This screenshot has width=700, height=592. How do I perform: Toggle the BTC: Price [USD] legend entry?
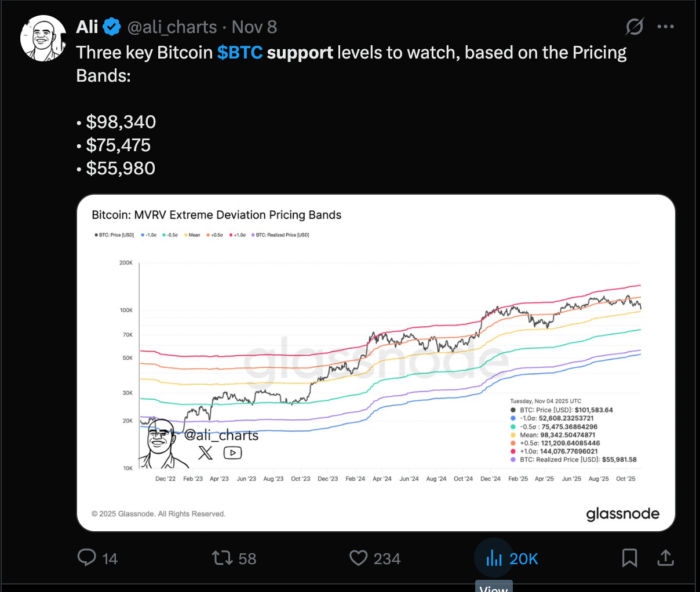[115, 235]
